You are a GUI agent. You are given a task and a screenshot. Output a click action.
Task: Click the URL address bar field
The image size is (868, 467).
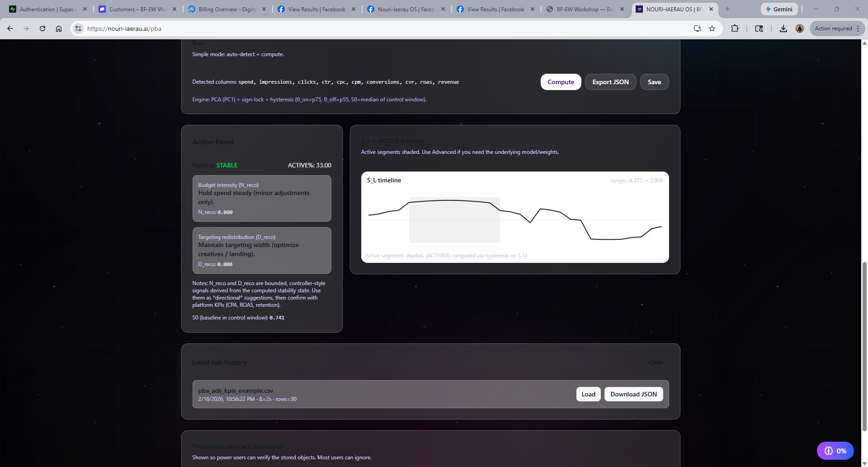pyautogui.click(x=362, y=29)
